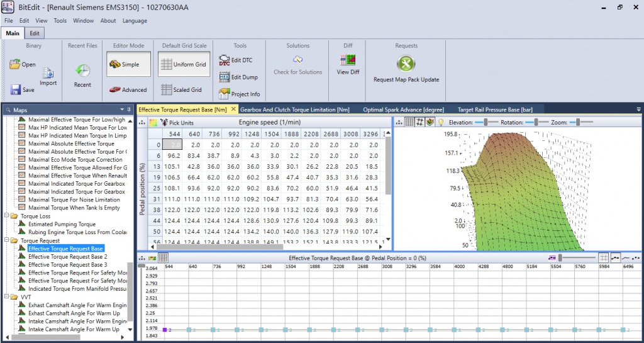Close the Effective Torque Request Base tab
This screenshot has height=343, width=644.
click(233, 110)
